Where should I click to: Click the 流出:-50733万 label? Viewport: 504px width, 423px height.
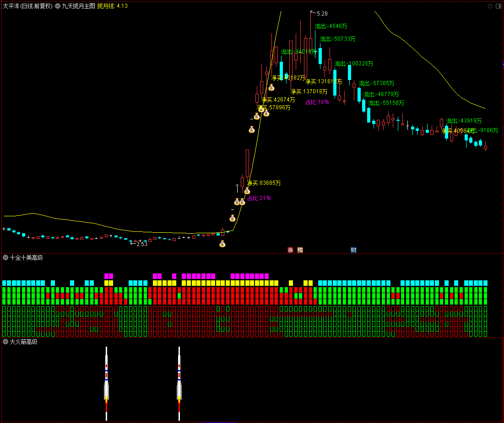(337, 39)
